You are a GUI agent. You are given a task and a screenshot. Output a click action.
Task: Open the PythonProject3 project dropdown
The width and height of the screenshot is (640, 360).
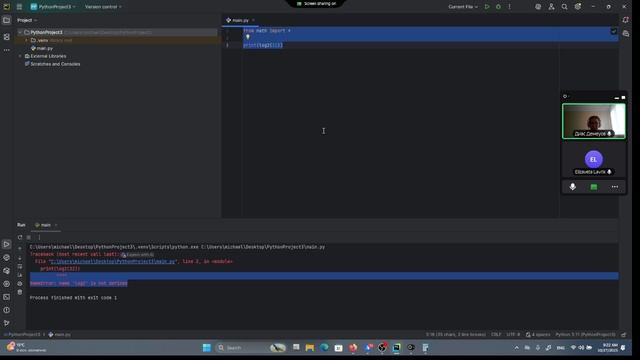[x=53, y=7]
